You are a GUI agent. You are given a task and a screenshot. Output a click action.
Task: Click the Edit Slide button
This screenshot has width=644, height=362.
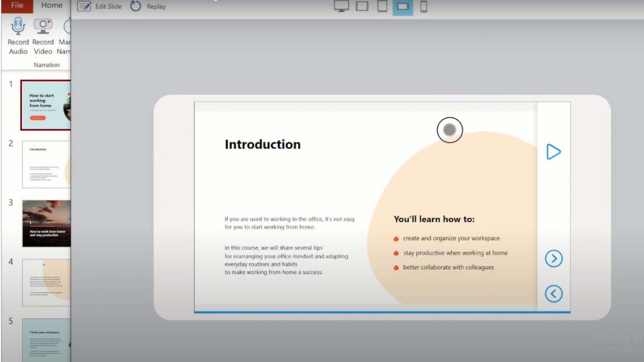pyautogui.click(x=99, y=6)
